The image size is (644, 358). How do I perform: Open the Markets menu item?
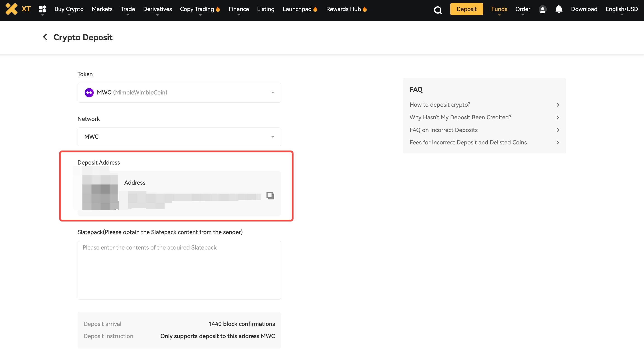102,9
